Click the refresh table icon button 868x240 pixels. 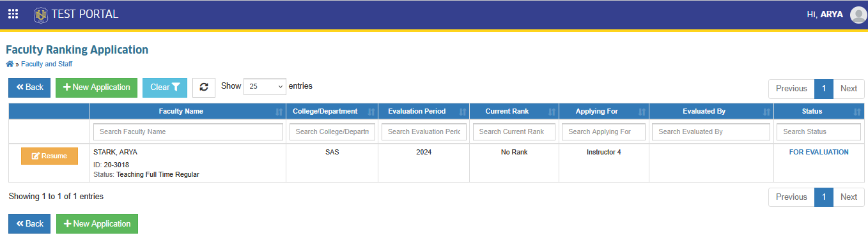point(204,87)
